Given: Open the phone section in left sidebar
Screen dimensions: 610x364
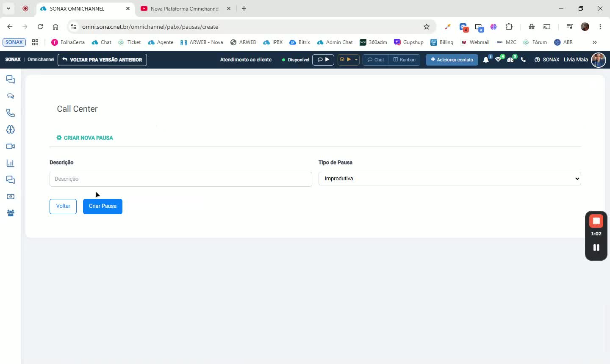Looking at the screenshot, I should 11,113.
